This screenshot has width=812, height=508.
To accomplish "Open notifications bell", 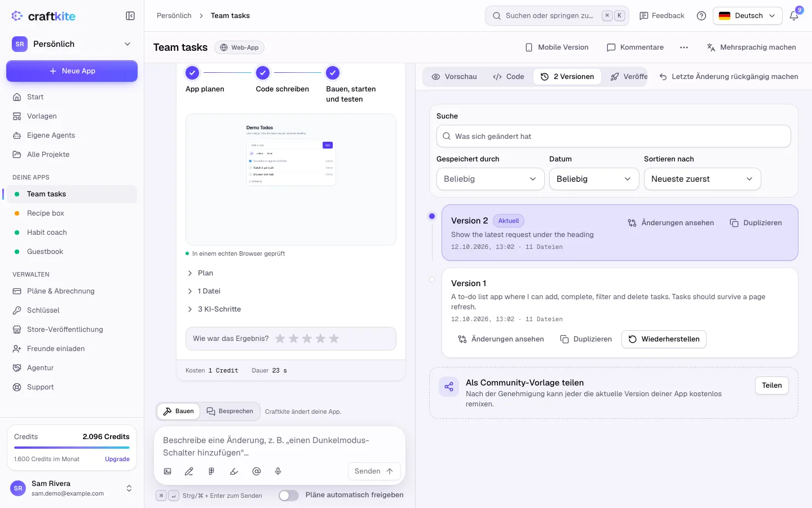I will [x=794, y=16].
